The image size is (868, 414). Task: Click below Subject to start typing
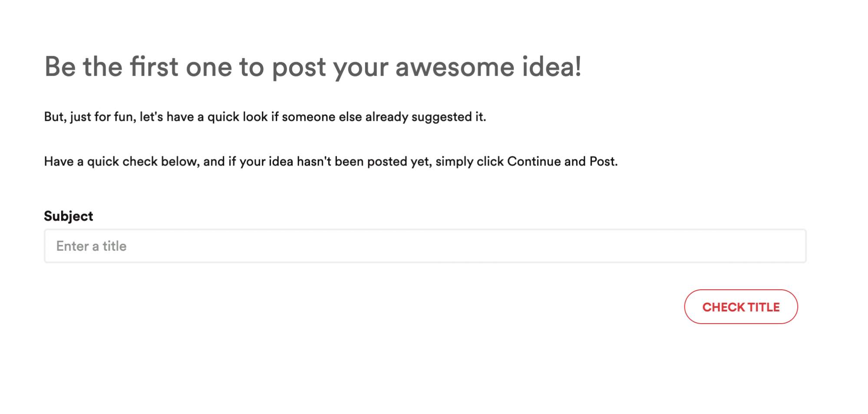tap(217, 246)
